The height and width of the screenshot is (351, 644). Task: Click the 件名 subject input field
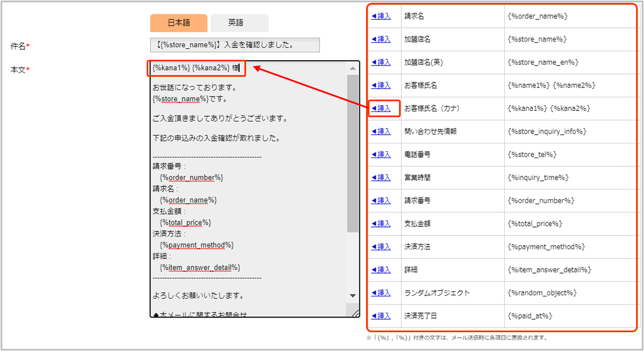tap(231, 45)
